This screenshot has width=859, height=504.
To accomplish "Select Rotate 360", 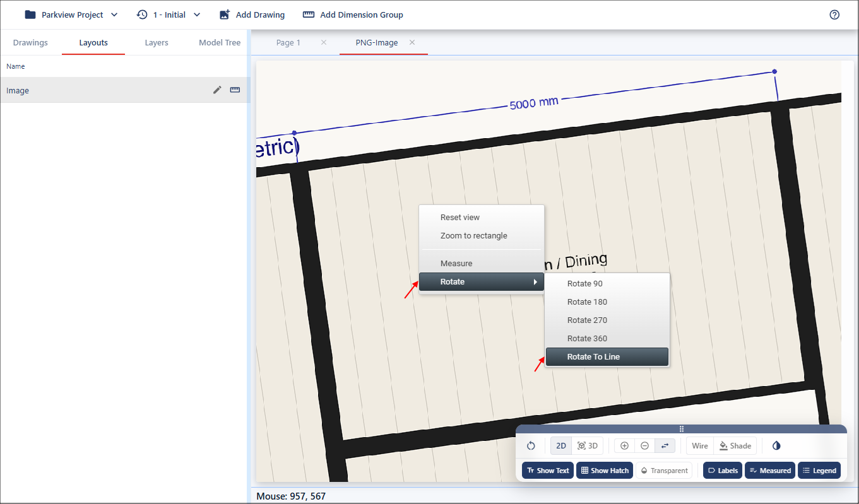I will 607,338.
